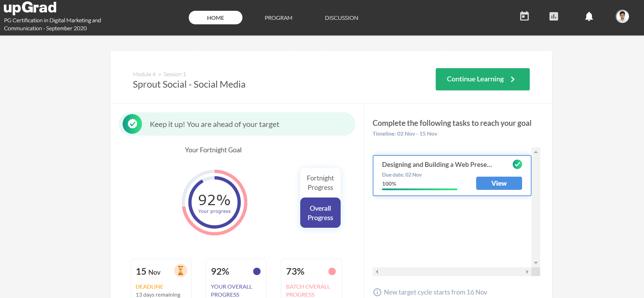The image size is (644, 298).
Task: Click task list scroll down arrow
Action: 536,263
